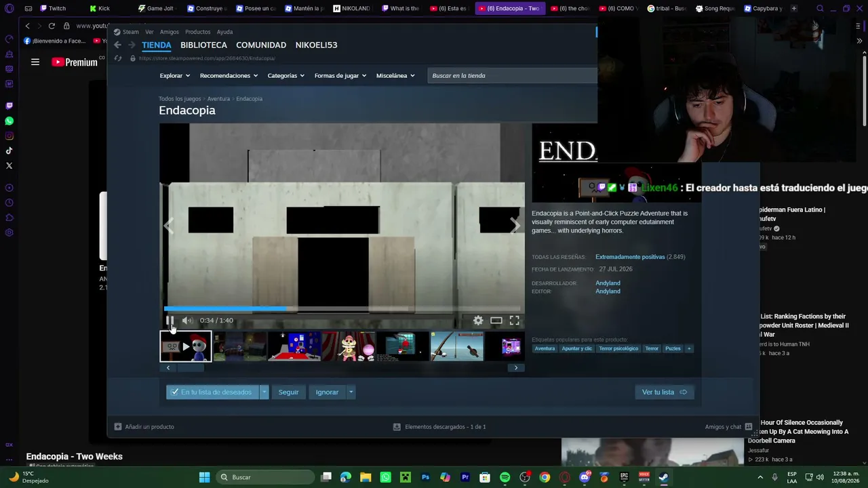Image resolution: width=868 pixels, height=488 pixels.
Task: Toggle theater mode on the trailer
Action: (496, 321)
